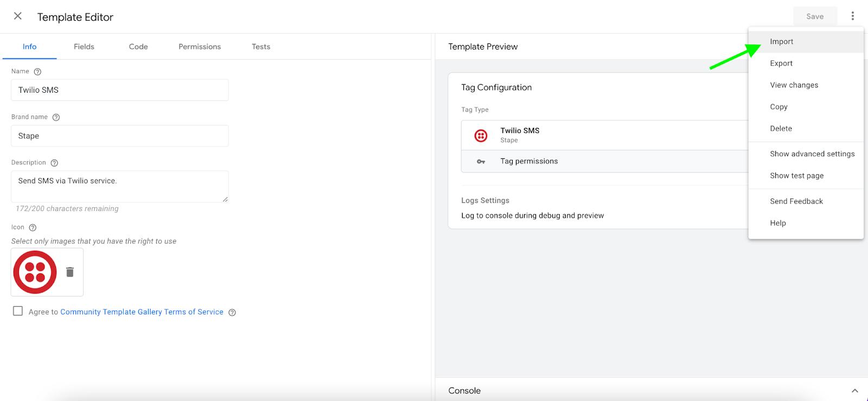The height and width of the screenshot is (401, 868).
Task: Switch to the Fields tab
Action: pos(84,47)
